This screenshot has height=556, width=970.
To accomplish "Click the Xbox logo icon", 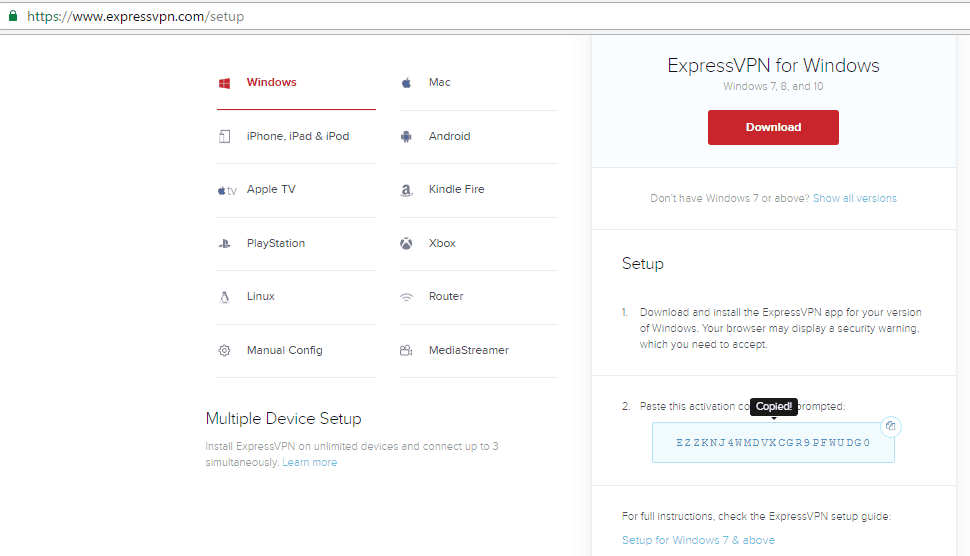I will (x=406, y=244).
